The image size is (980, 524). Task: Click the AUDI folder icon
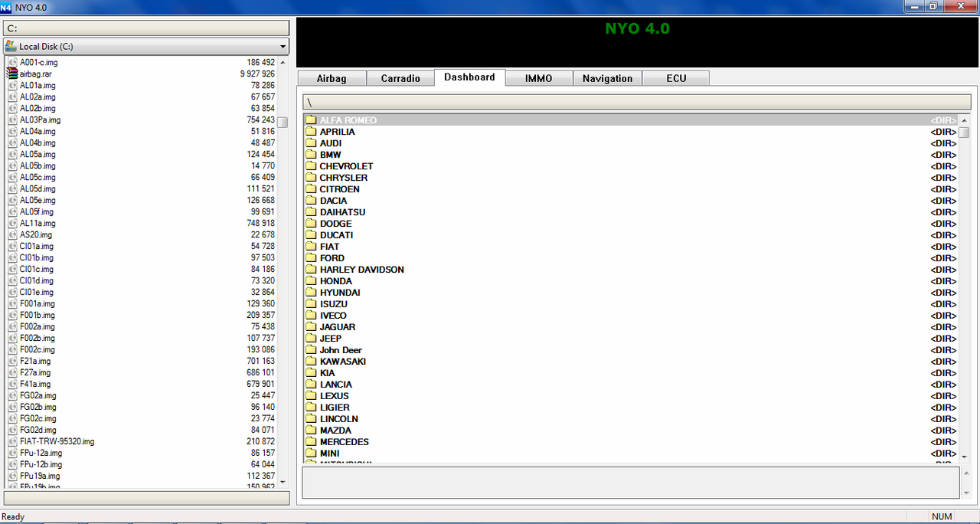tap(311, 143)
